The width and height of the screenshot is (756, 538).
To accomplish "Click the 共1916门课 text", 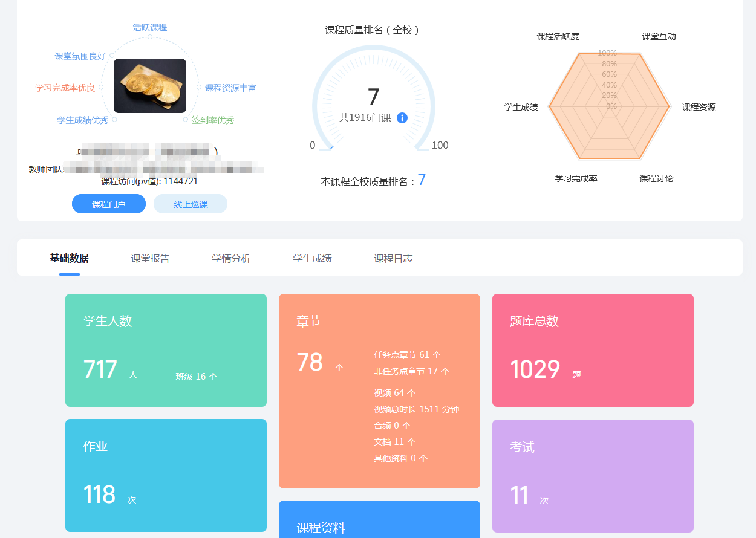I will click(365, 118).
